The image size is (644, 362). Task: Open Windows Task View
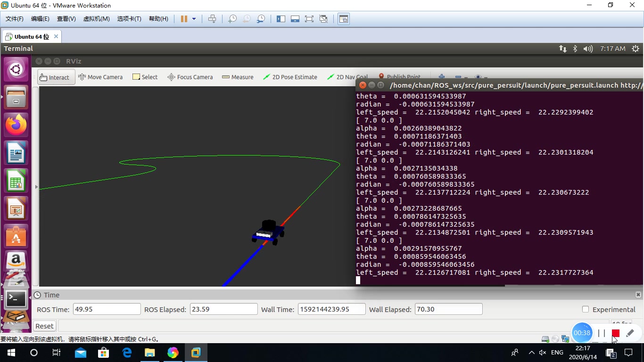click(x=57, y=353)
